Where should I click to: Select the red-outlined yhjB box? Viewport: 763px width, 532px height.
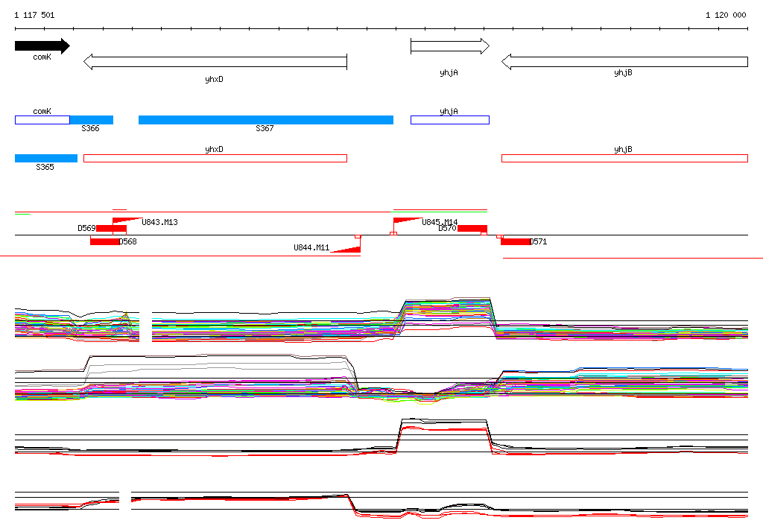point(625,158)
